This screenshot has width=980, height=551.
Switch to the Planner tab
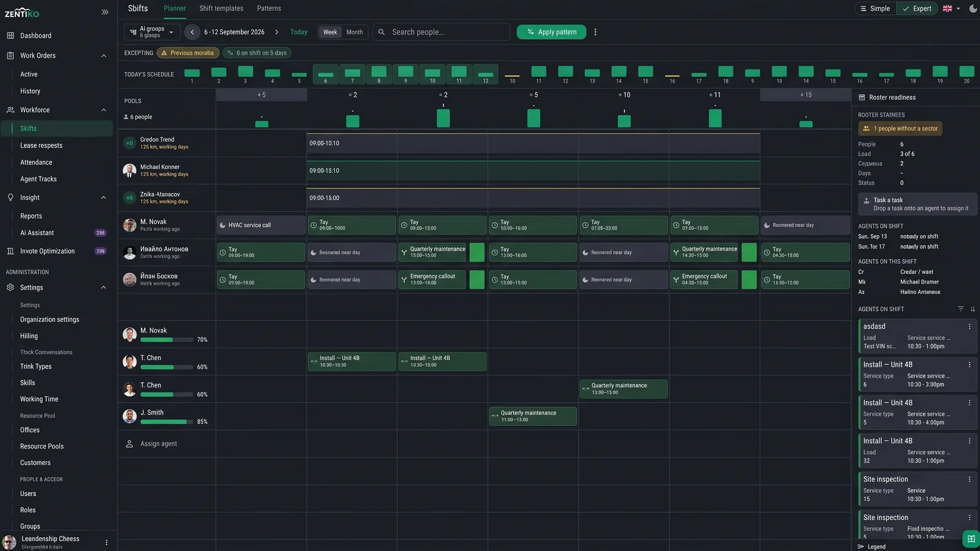[175, 9]
